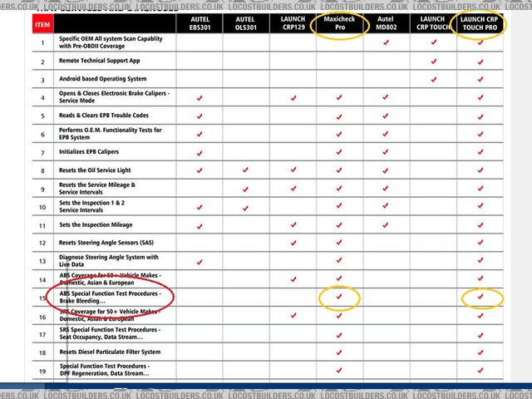
Task: Click CRP129 checkmark in Resets Steering Angle Sensors row
Action: point(293,243)
